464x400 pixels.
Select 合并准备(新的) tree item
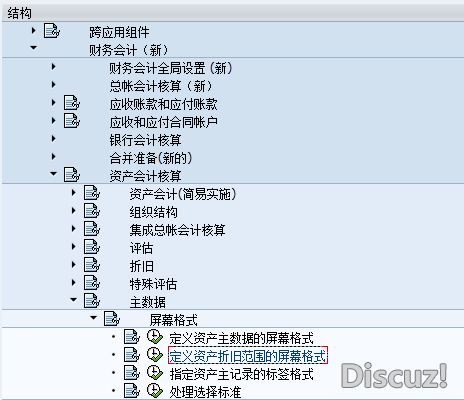151,158
